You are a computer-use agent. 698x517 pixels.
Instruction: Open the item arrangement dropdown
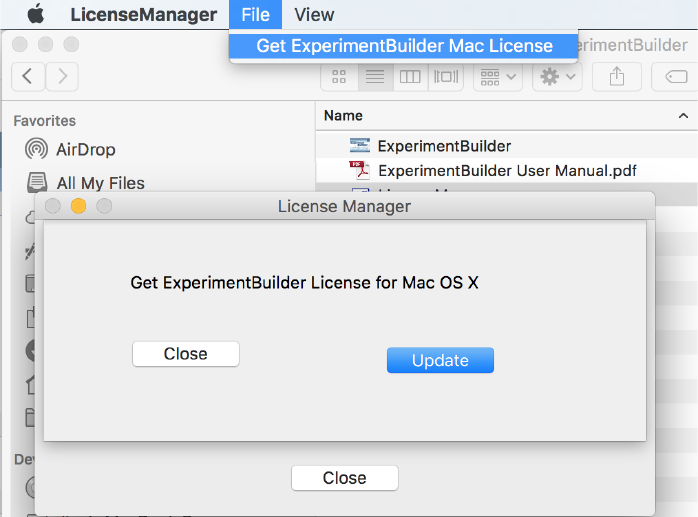coord(498,77)
